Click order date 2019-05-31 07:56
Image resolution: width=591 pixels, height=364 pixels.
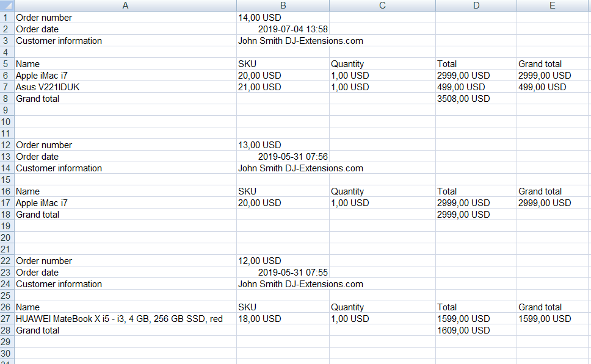pos(283,157)
